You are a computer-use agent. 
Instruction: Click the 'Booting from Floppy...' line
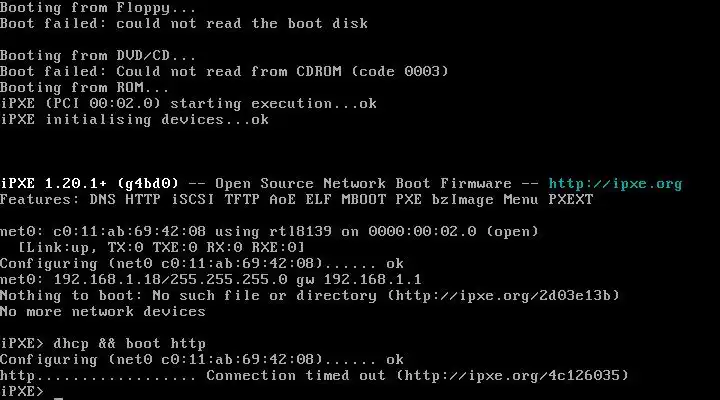(x=98, y=8)
